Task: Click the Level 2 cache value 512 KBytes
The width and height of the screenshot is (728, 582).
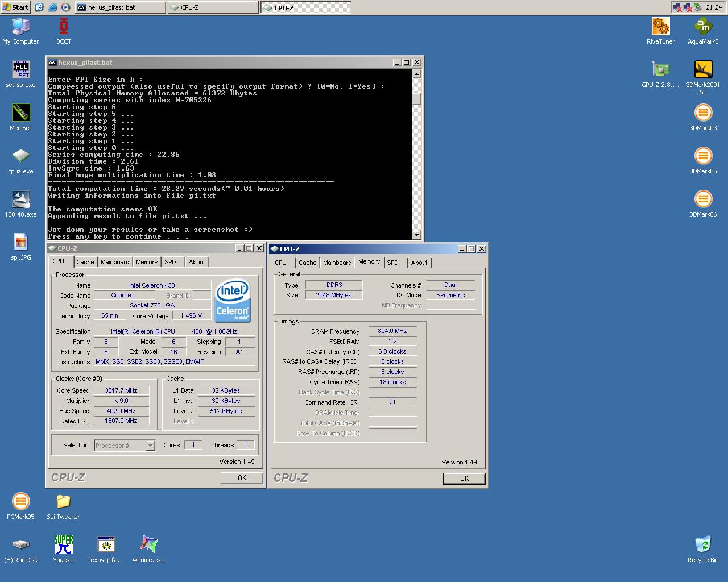Action: pos(226,411)
